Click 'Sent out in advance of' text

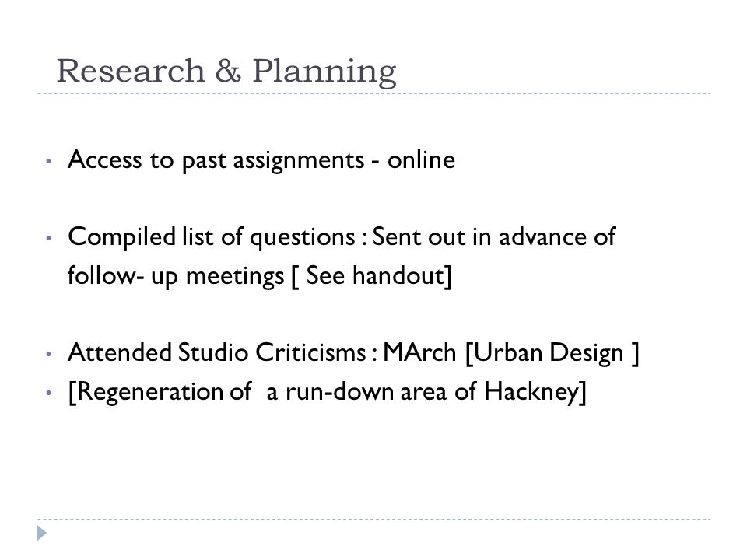pos(493,236)
